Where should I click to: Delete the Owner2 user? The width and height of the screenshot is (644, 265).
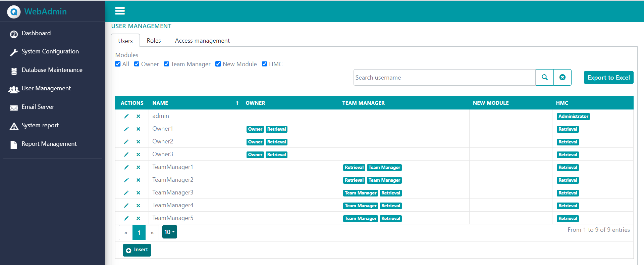point(138,142)
